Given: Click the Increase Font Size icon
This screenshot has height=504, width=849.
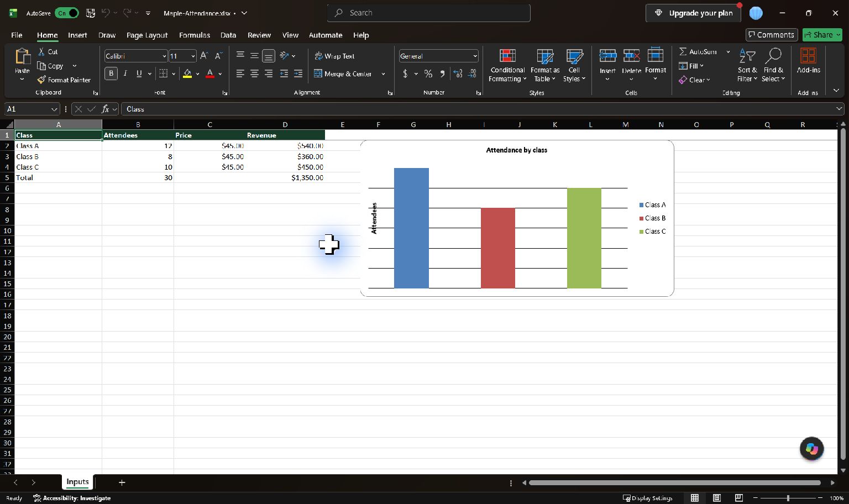Looking at the screenshot, I should (204, 56).
